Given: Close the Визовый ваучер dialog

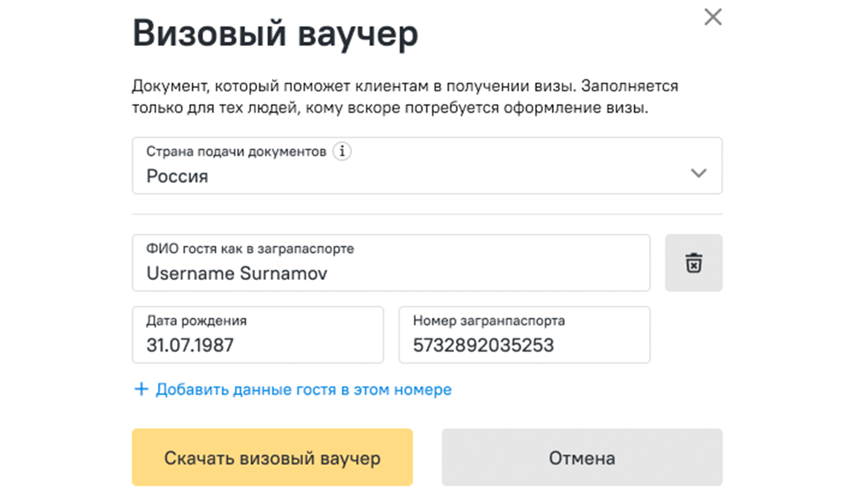Looking at the screenshot, I should 713,18.
